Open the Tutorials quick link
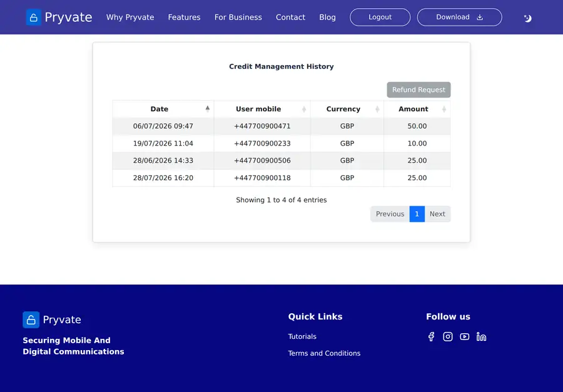This screenshot has width=563, height=392. (302, 336)
